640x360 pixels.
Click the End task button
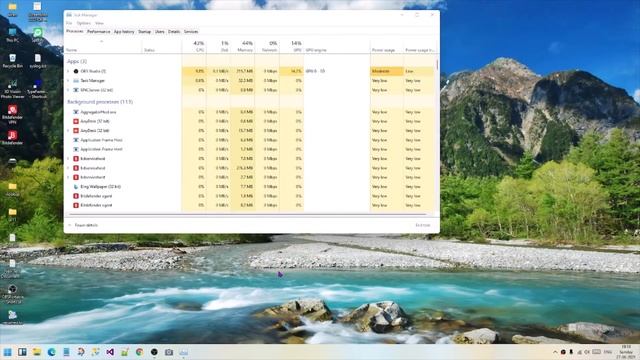coord(423,225)
